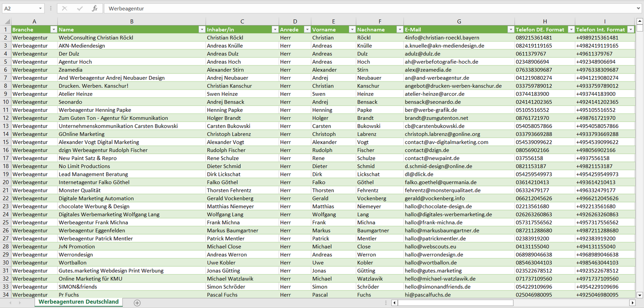Select column G header

(x=459, y=21)
